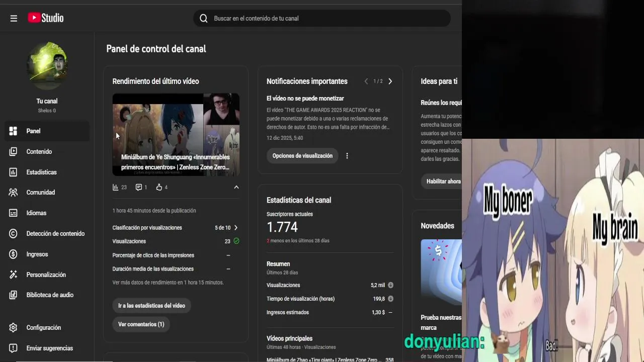Click Ver comentarios (1) button
Viewport: 644px width, 362px height.
pyautogui.click(x=141, y=324)
